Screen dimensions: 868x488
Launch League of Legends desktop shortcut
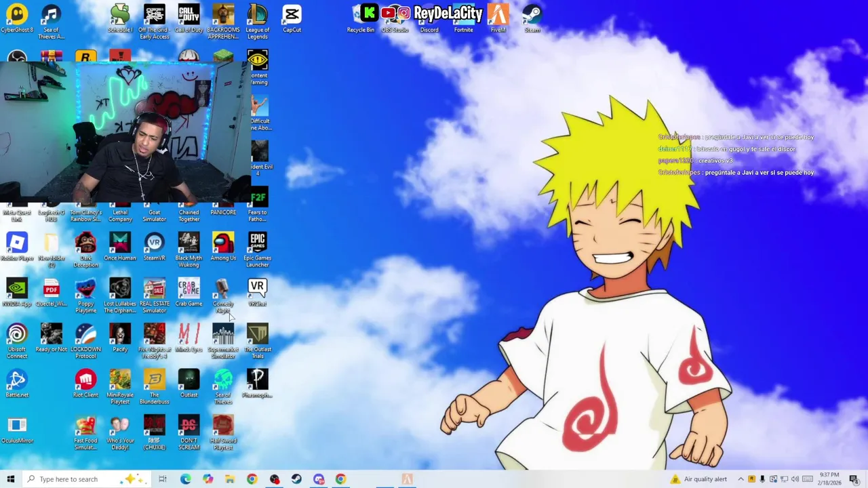click(x=258, y=22)
